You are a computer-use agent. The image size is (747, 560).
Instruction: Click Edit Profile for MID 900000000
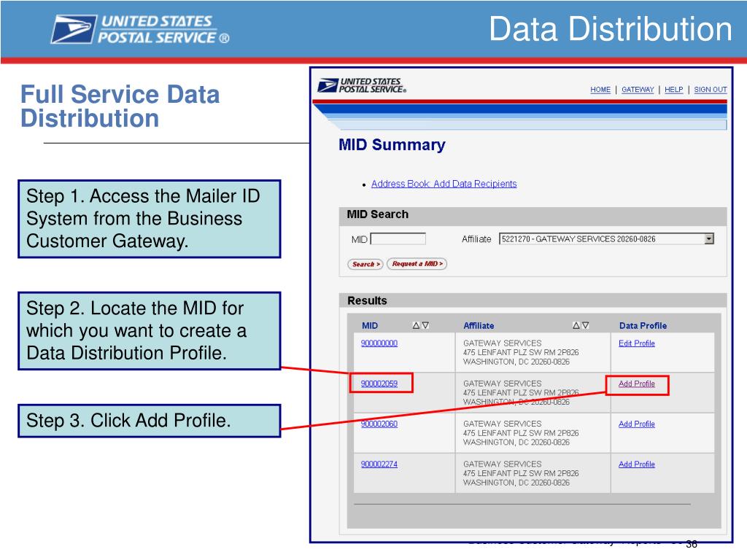coord(636,343)
